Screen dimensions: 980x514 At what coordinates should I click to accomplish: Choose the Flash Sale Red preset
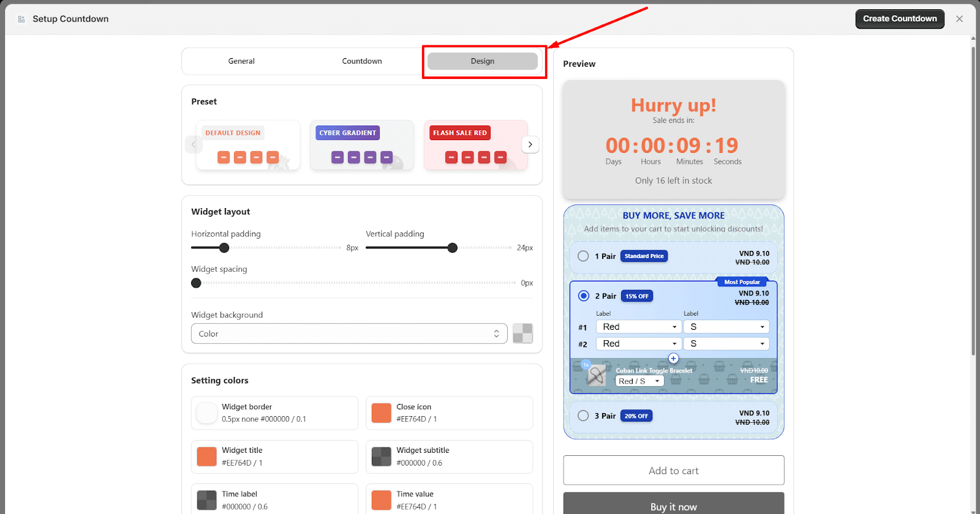476,145
